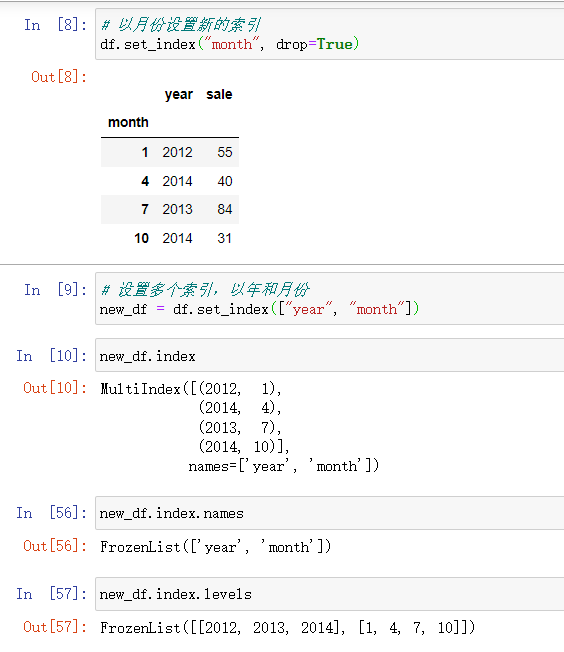Click sale value 31
The height and width of the screenshot is (652, 564).
(225, 238)
